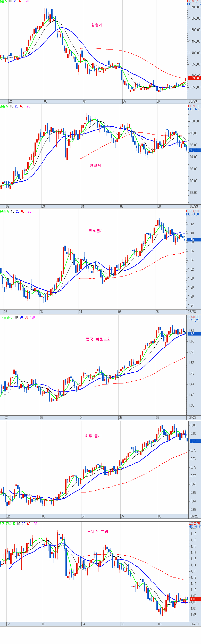Click the 유로달러 chart title label
The height and width of the screenshot is (644, 201).
click(96, 231)
